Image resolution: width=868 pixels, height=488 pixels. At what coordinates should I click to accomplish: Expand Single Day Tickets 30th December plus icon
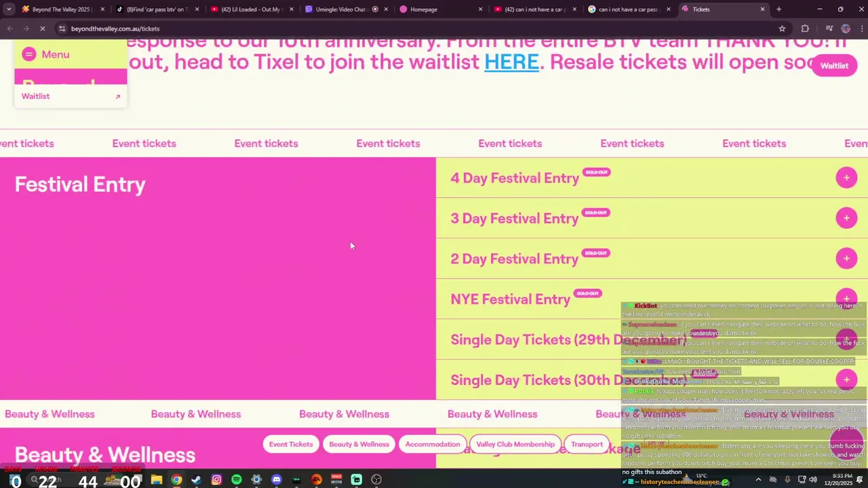tap(846, 380)
